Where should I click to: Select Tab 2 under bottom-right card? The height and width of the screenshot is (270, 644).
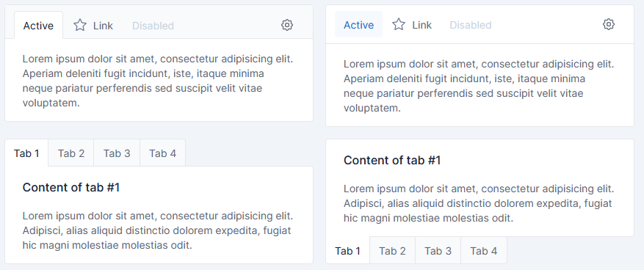click(392, 250)
